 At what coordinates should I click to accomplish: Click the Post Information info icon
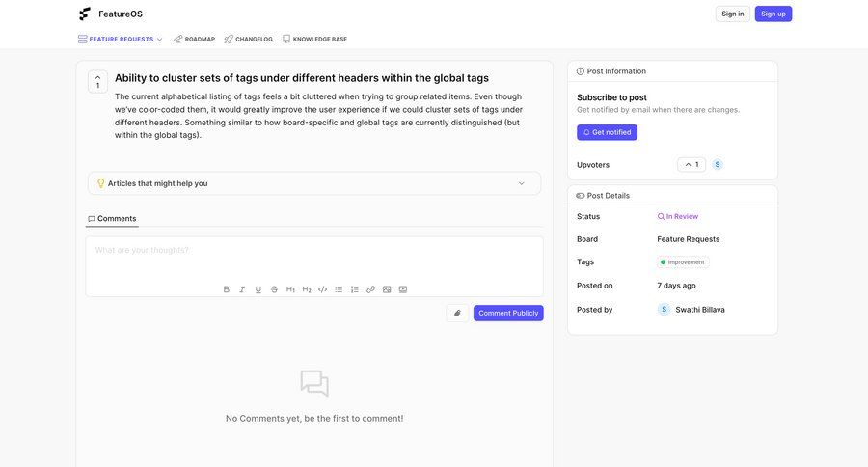pyautogui.click(x=581, y=70)
